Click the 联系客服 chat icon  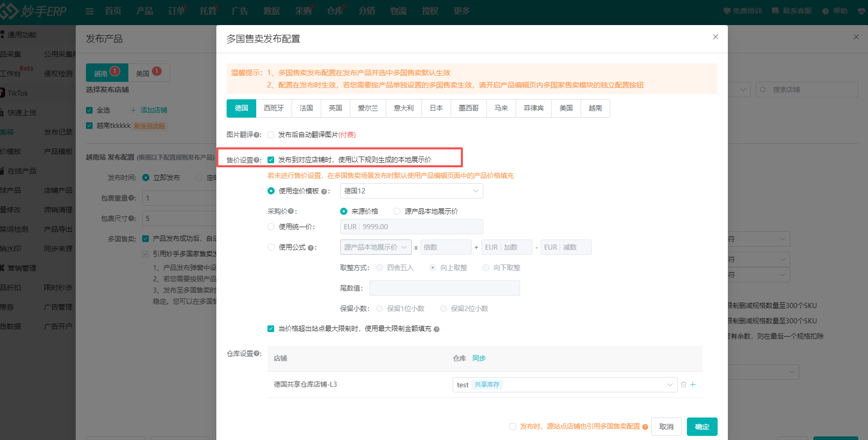click(775, 11)
